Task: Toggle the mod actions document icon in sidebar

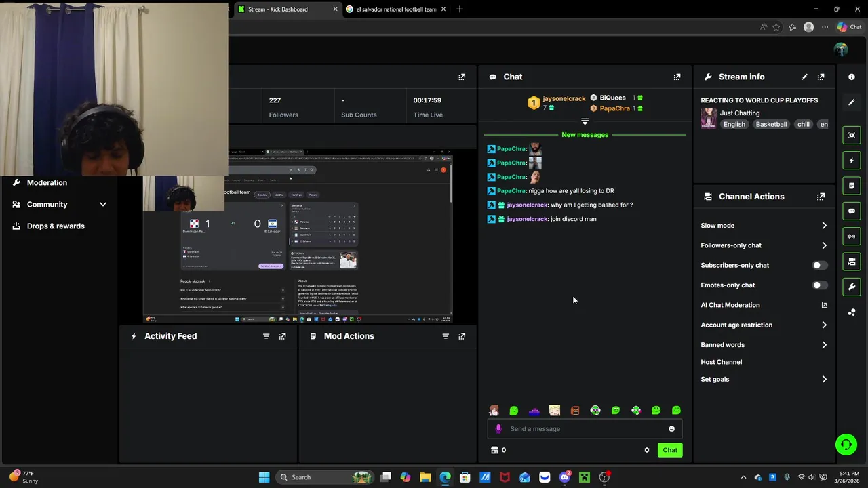Action: point(852,186)
